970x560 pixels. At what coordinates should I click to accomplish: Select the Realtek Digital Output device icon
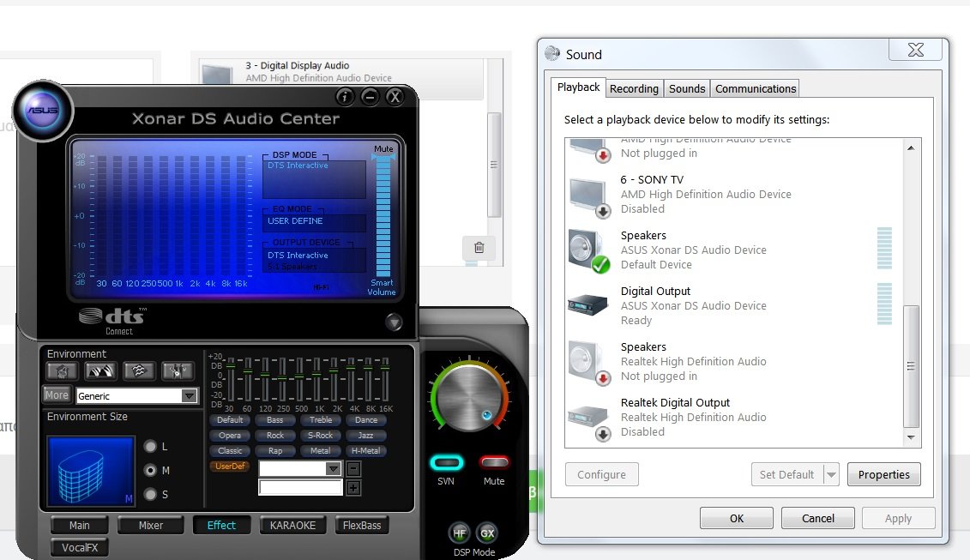point(588,422)
